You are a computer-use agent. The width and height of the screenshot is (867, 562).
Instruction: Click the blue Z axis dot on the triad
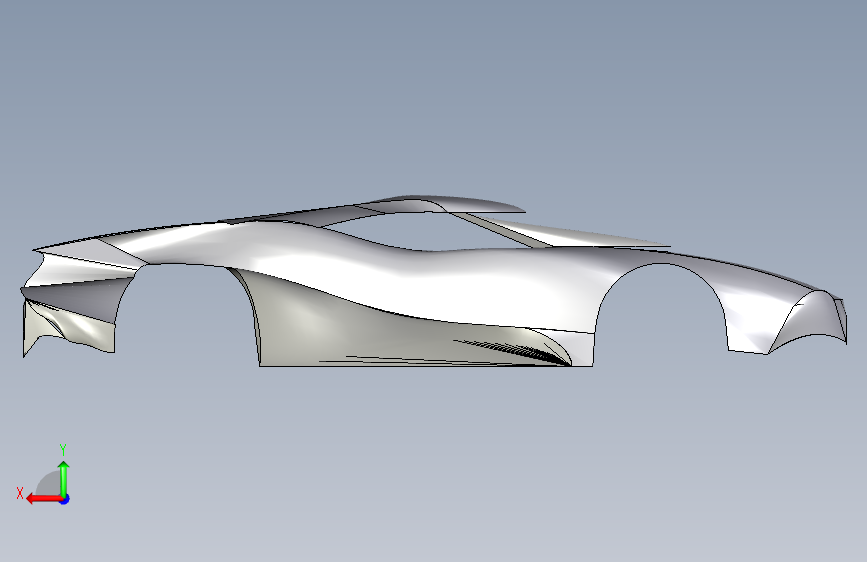(65, 499)
